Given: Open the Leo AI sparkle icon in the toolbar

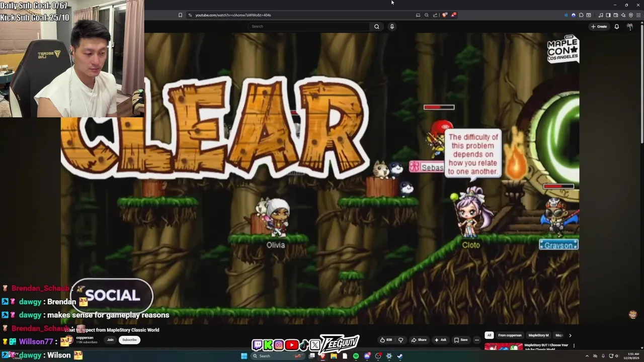Looking at the screenshot, I should (623, 15).
